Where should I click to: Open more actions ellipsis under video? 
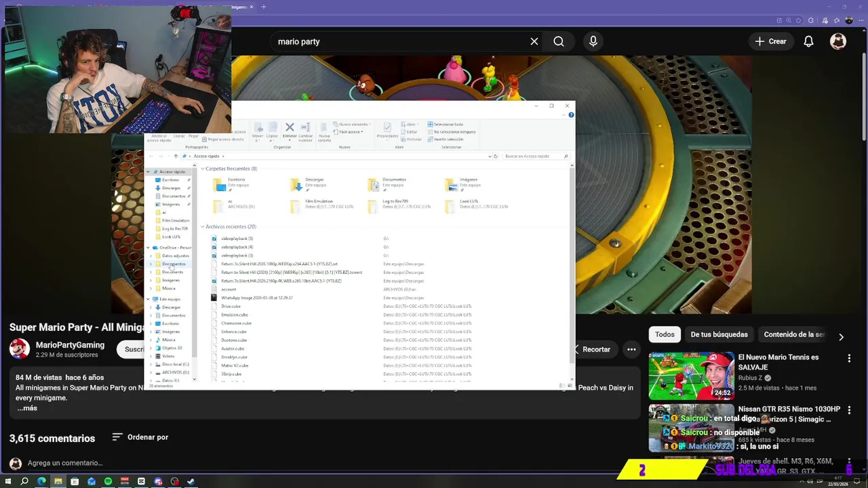[x=631, y=349]
